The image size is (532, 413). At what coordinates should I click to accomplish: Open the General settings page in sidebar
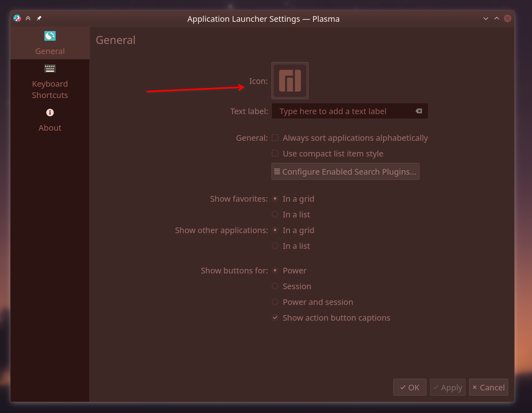tap(50, 43)
